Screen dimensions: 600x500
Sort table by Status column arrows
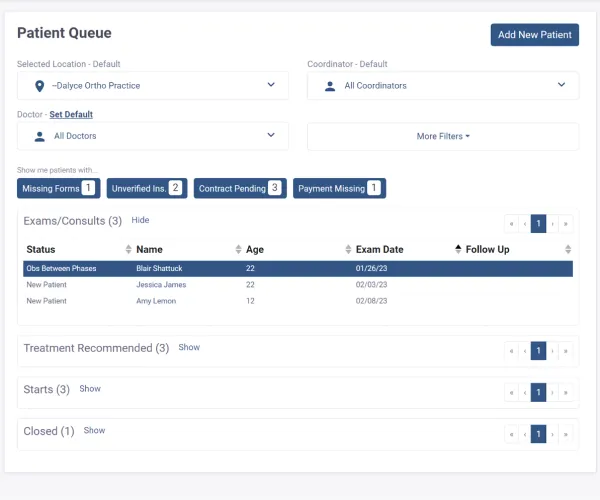[128, 249]
